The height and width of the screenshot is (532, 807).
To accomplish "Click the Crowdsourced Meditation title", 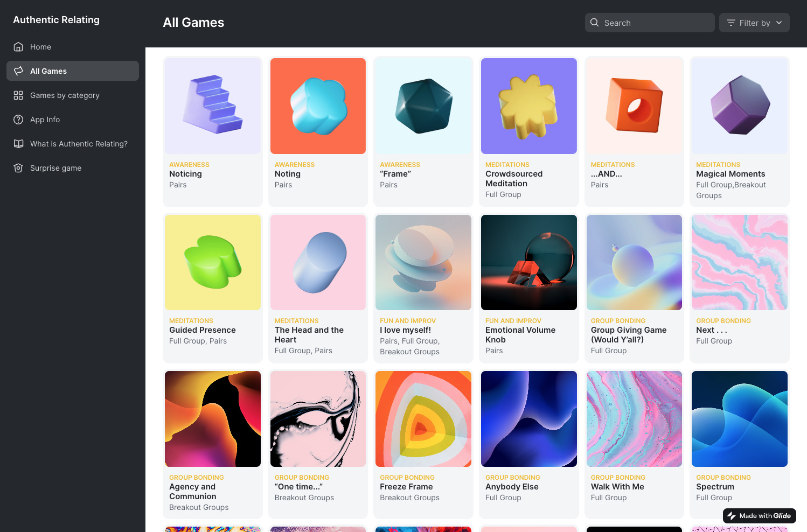I will (x=514, y=179).
